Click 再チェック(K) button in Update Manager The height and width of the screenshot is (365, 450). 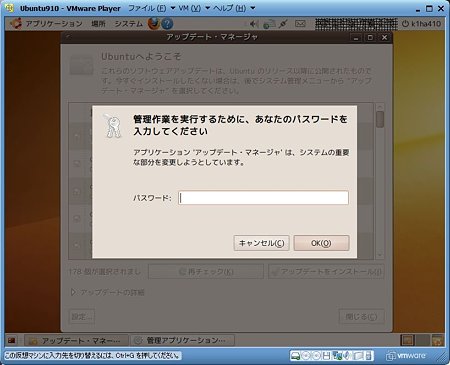206,272
